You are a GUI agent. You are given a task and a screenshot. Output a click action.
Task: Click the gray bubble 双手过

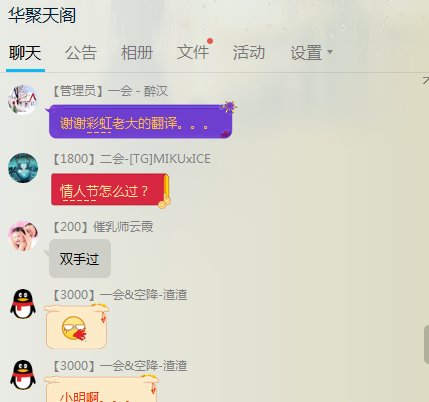(80, 259)
